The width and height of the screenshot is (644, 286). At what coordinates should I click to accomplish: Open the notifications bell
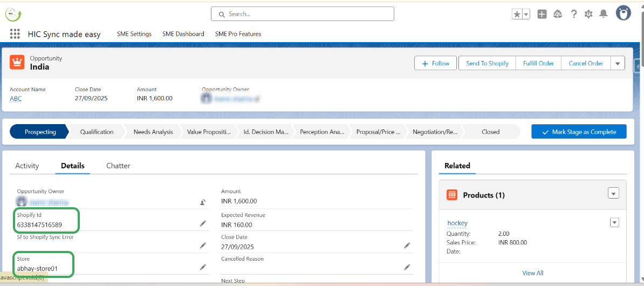[x=604, y=14]
